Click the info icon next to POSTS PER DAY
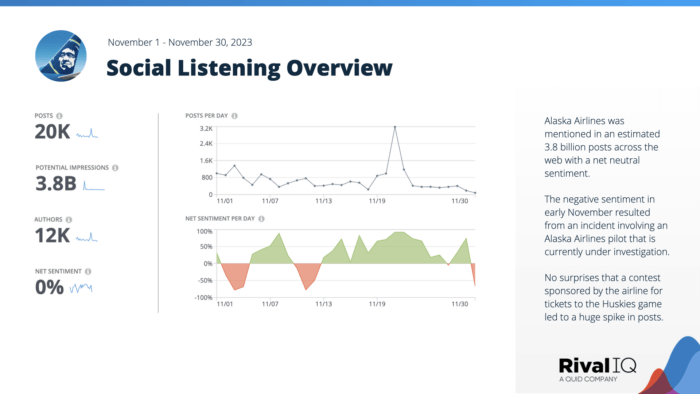This screenshot has width=700, height=394. pos(234,116)
